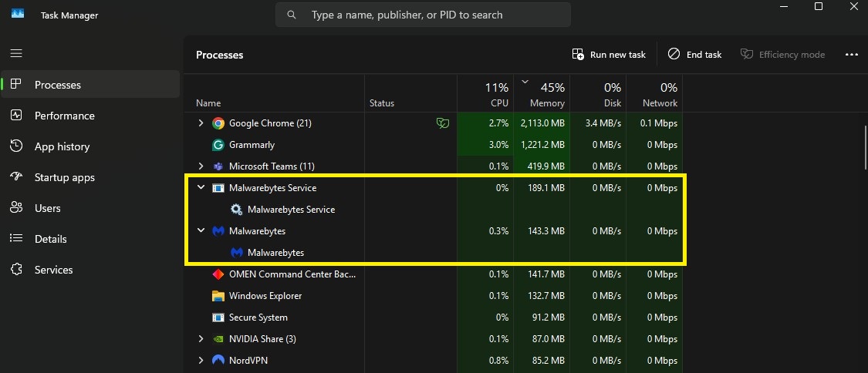
Task: Click Windows Explorer memory value 132.7 MB
Action: pyautogui.click(x=546, y=296)
